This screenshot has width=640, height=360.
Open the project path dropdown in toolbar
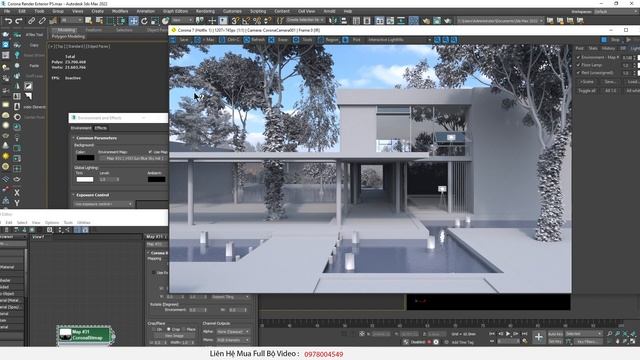[x=501, y=20]
